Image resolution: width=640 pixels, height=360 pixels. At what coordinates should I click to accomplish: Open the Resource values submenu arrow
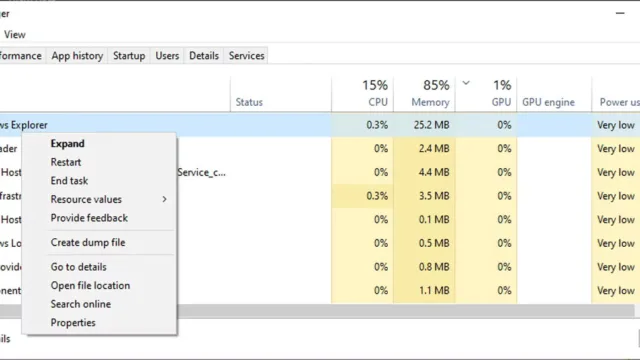tap(164, 199)
